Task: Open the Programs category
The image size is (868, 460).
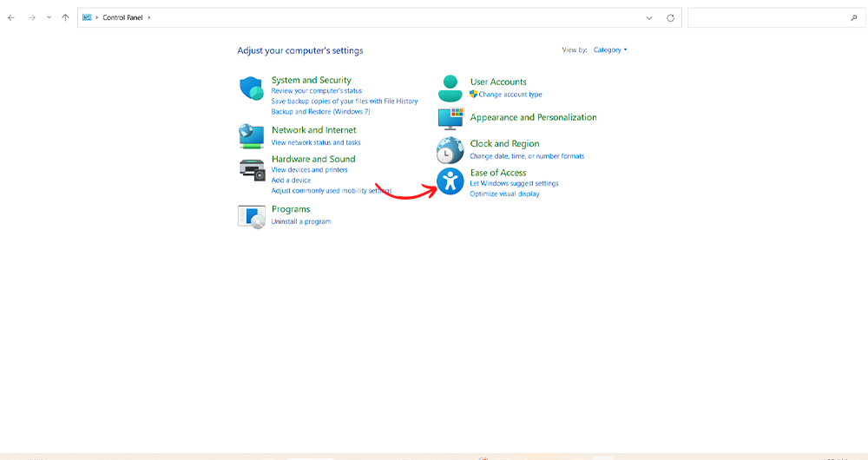Action: coord(291,209)
